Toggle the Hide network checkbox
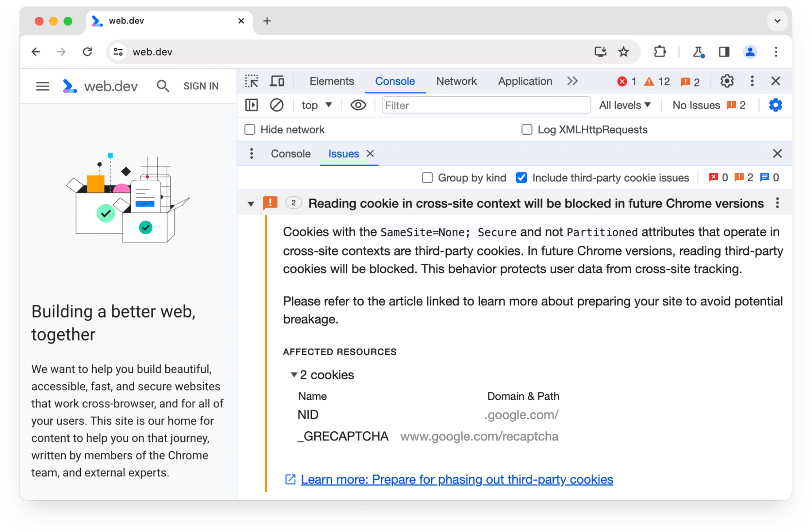This screenshot has width=812, height=532. pyautogui.click(x=250, y=130)
